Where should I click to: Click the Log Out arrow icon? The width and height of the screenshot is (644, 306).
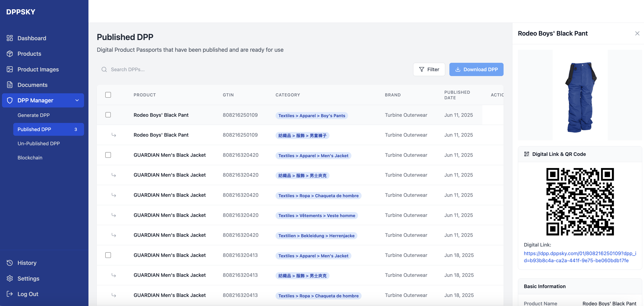(x=10, y=294)
